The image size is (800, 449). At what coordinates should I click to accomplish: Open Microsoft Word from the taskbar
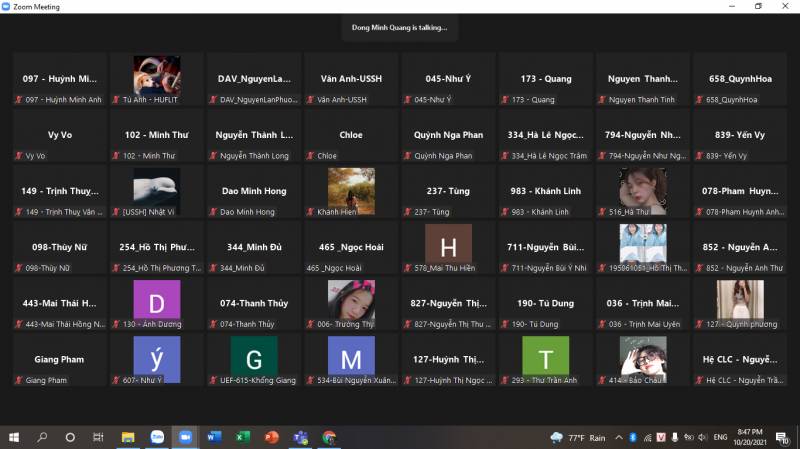click(214, 437)
